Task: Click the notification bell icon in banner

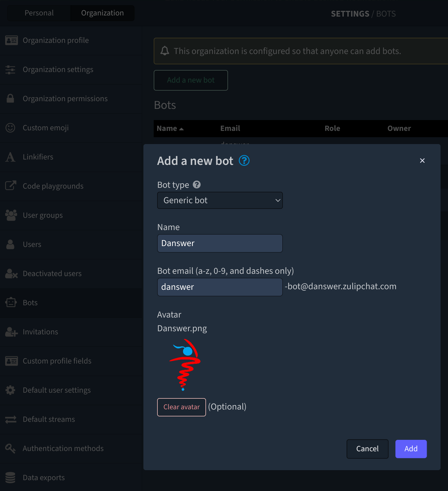Action: coord(165,51)
